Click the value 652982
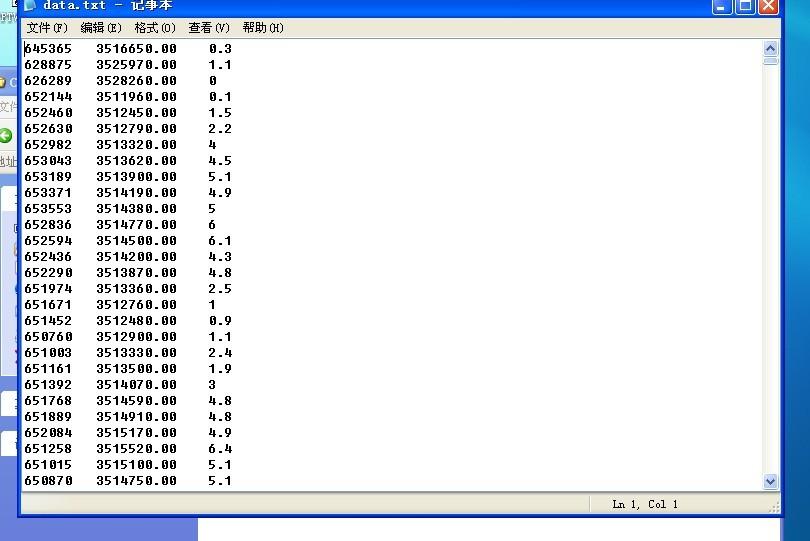This screenshot has height=541, width=810. [x=48, y=145]
